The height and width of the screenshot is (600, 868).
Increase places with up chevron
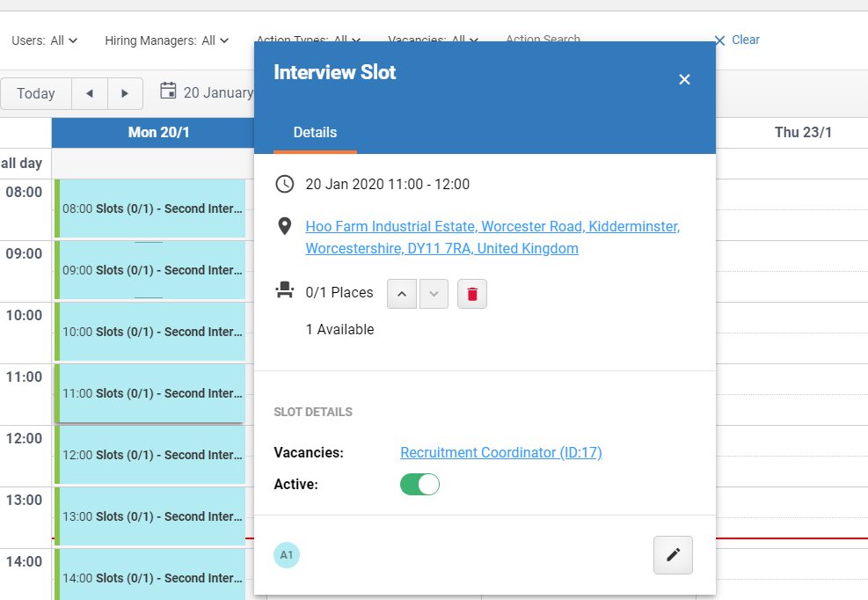click(401, 294)
